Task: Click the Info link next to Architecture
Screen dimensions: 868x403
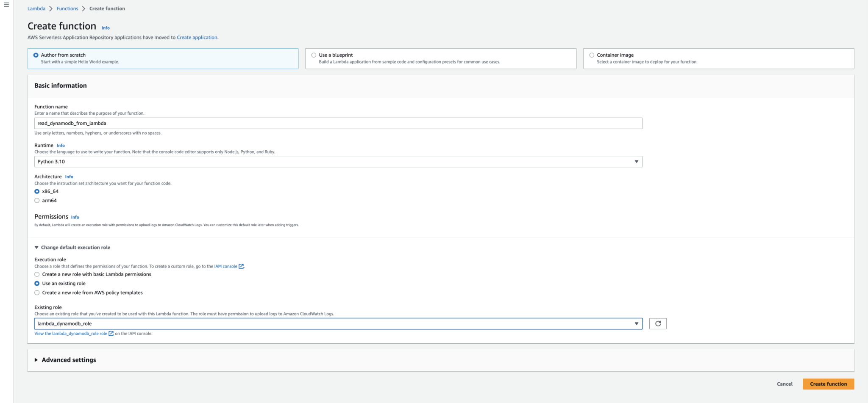Action: 69,177
